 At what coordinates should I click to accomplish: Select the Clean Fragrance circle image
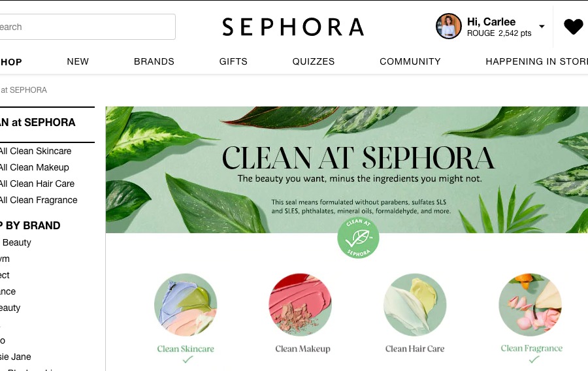coord(531,304)
